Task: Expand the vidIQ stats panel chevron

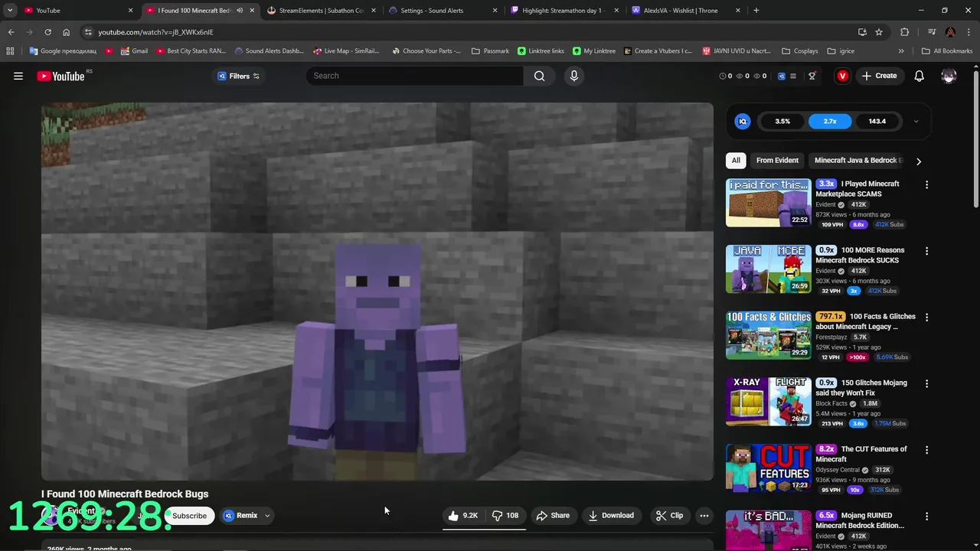Action: click(916, 121)
